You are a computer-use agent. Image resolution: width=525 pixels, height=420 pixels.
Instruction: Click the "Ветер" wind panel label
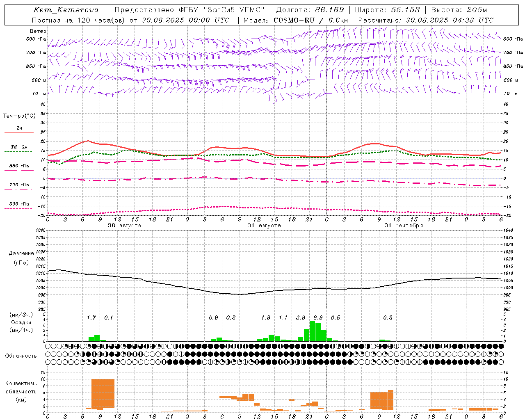click(x=38, y=31)
